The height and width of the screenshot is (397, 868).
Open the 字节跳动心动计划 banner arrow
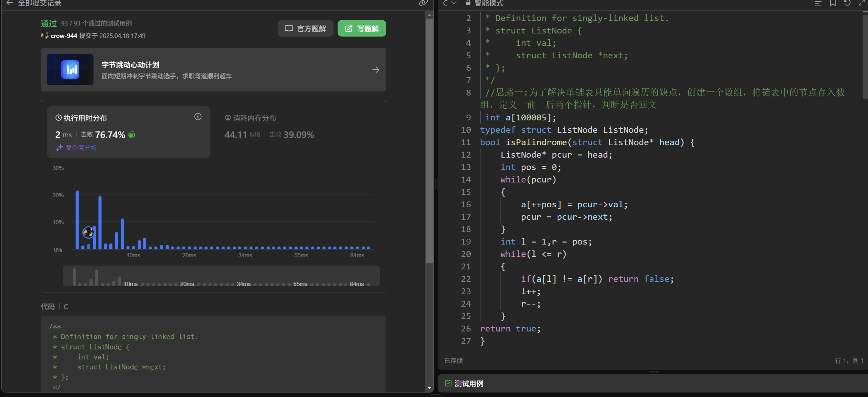tap(376, 70)
